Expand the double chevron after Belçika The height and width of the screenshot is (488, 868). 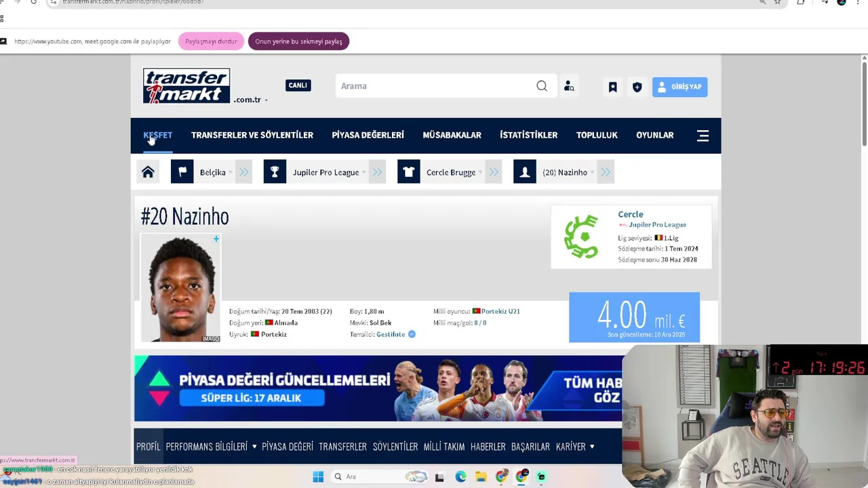click(x=244, y=172)
